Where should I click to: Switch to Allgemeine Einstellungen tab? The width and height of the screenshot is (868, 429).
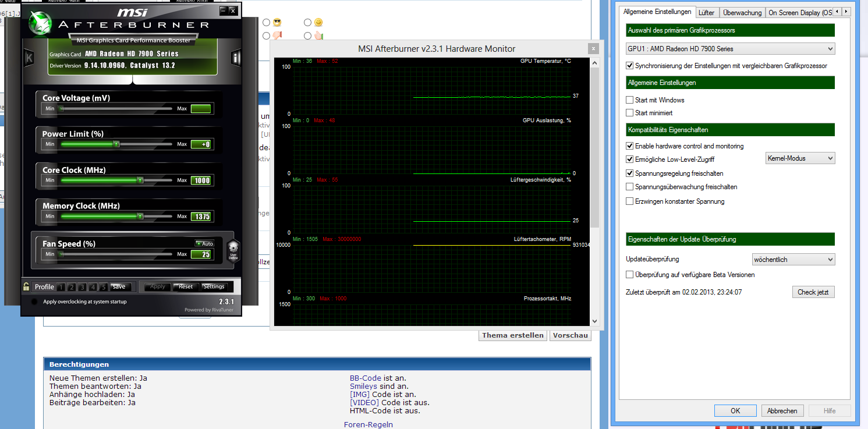tap(657, 12)
